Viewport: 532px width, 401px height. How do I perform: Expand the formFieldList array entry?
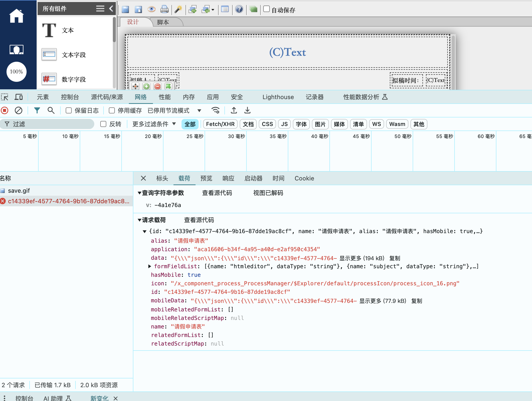(x=150, y=266)
